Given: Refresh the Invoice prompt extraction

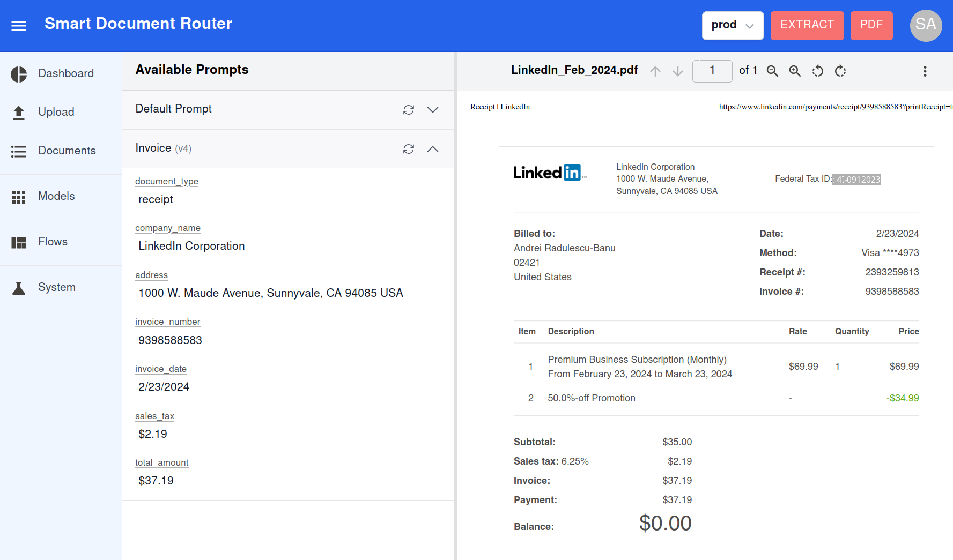Looking at the screenshot, I should pyautogui.click(x=409, y=149).
